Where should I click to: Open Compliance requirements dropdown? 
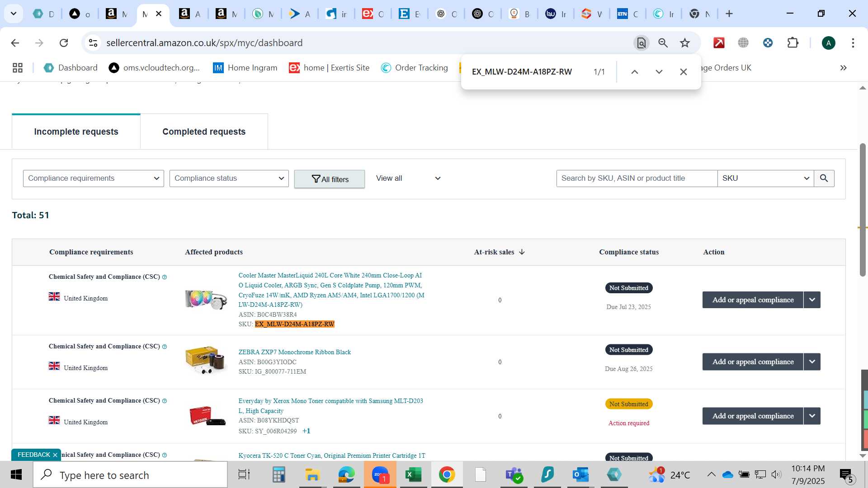click(94, 178)
